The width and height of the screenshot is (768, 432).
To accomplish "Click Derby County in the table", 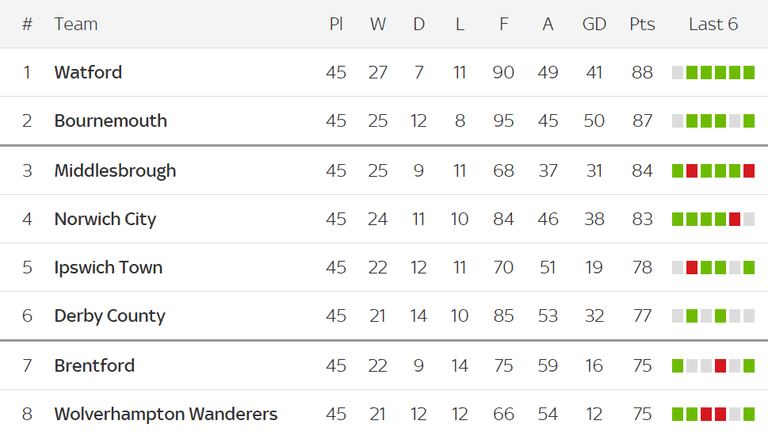I will click(110, 316).
